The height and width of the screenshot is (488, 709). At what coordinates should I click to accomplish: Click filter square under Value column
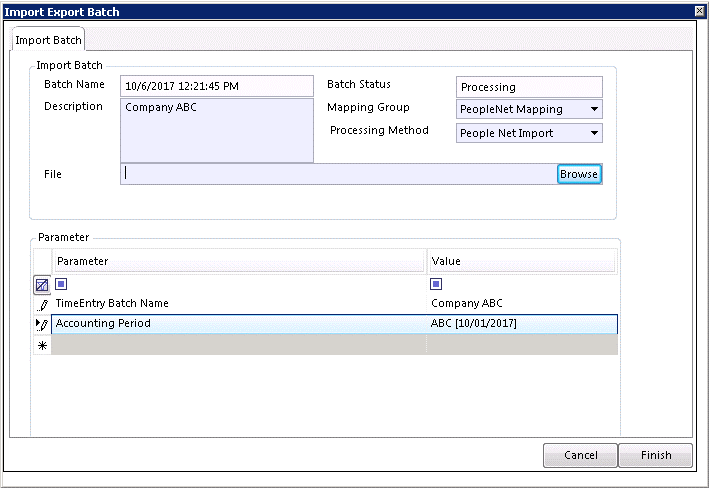(436, 284)
